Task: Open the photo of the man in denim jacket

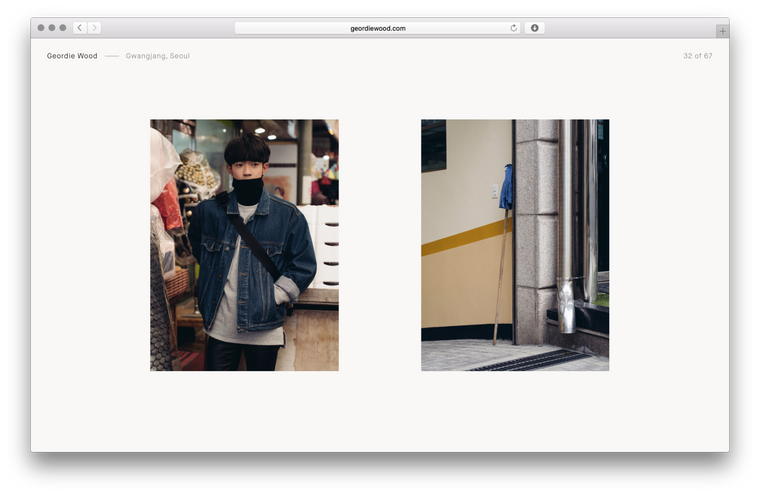Action: [244, 245]
